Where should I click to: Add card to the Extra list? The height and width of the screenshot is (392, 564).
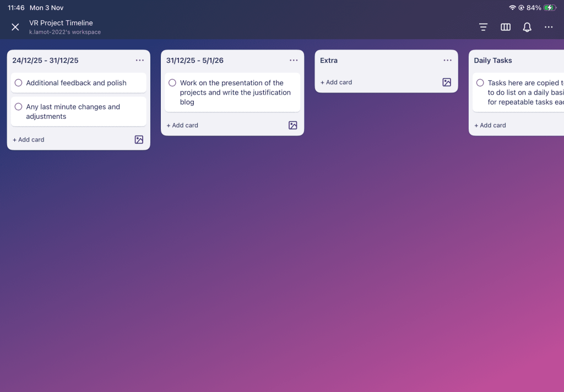337,83
